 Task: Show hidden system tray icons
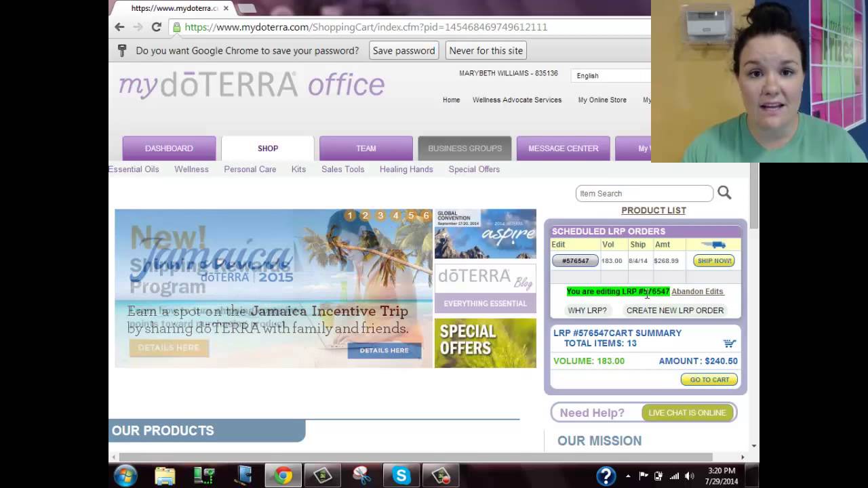628,476
